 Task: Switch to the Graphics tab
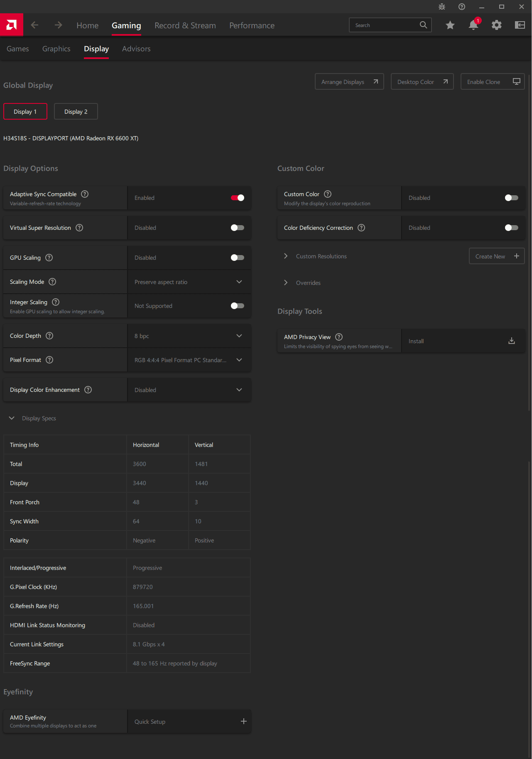click(56, 49)
